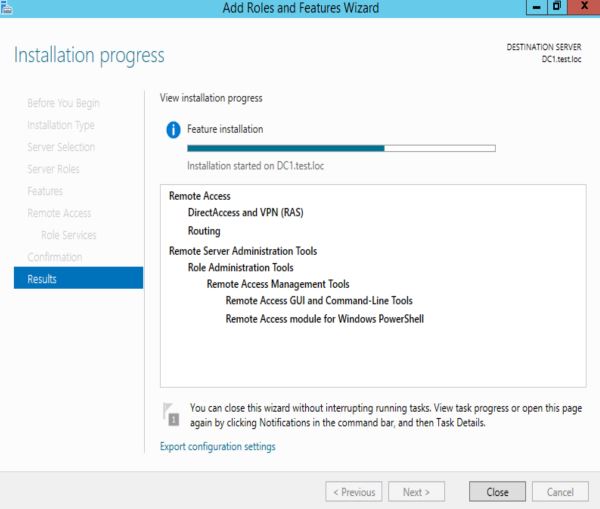600x509 pixels.
Task: Click the blue Feature installation info icon
Action: [x=173, y=130]
